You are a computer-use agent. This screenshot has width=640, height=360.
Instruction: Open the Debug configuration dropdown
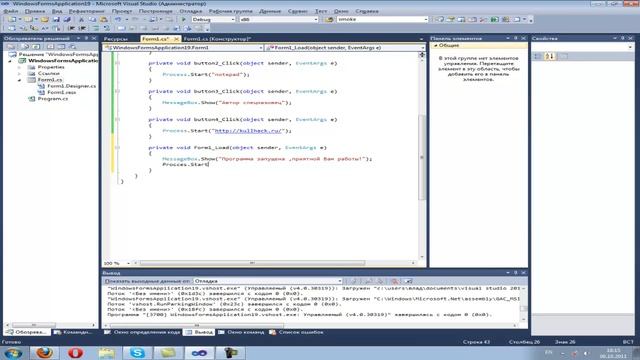coord(233,19)
